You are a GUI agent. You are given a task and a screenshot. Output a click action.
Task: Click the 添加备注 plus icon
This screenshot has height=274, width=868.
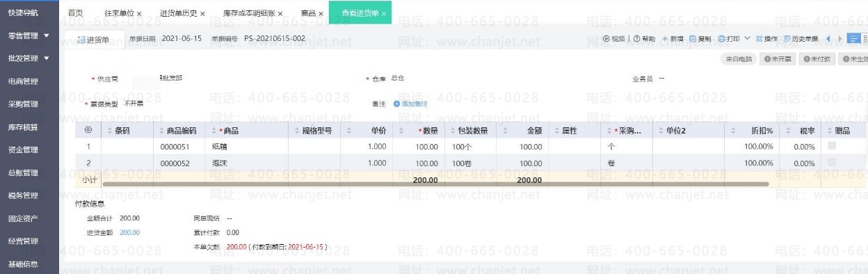coord(396,104)
